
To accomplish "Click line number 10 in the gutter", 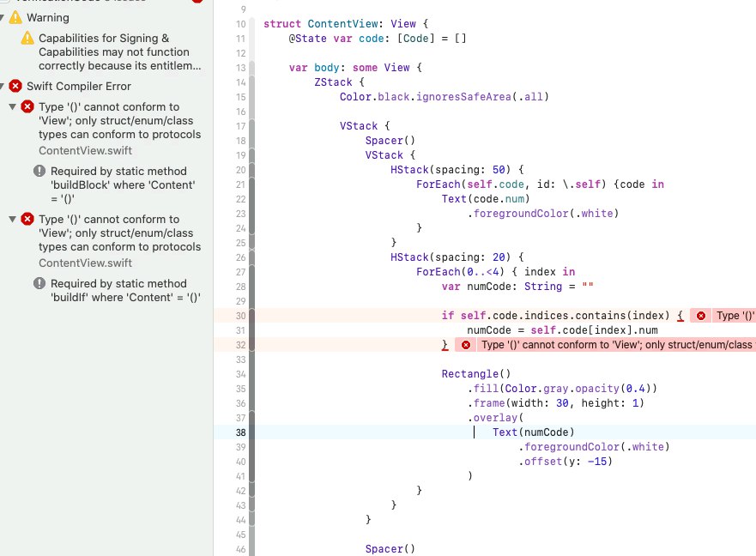I will [x=240, y=24].
